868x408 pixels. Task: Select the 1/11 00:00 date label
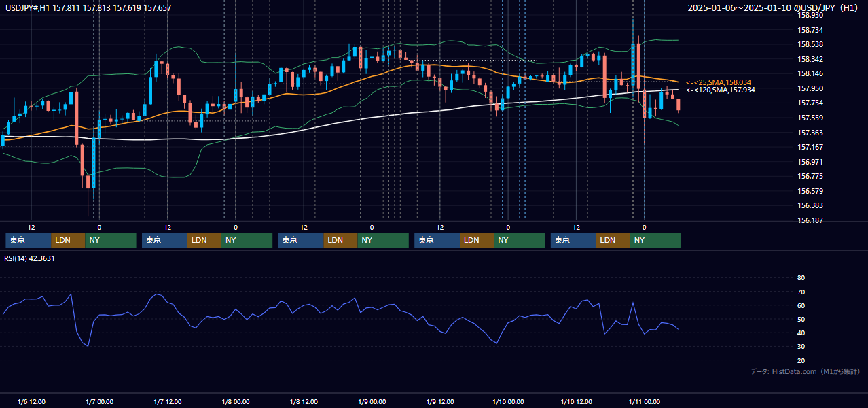coord(644,401)
